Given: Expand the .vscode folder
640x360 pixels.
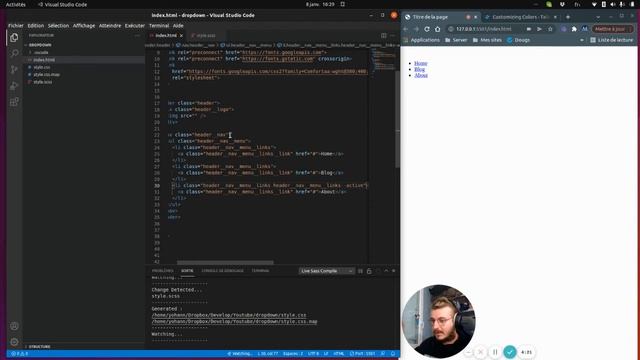Looking at the screenshot, I should pos(41,53).
